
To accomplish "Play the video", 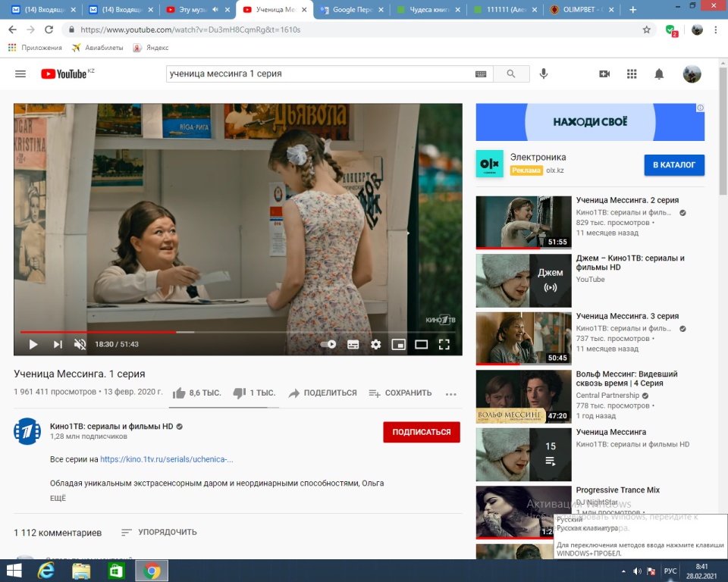I will coord(33,344).
